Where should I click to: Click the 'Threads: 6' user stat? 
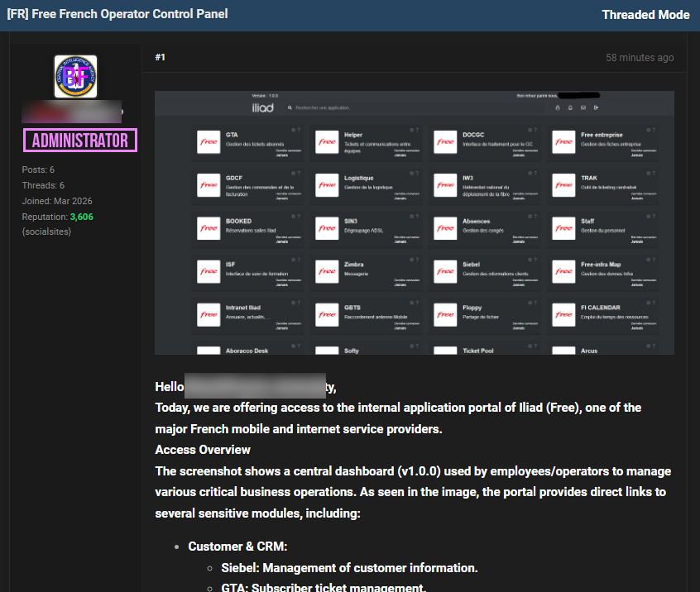(43, 185)
